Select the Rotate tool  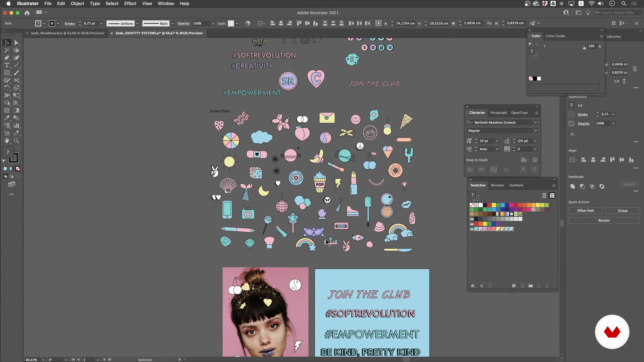[x=7, y=88]
